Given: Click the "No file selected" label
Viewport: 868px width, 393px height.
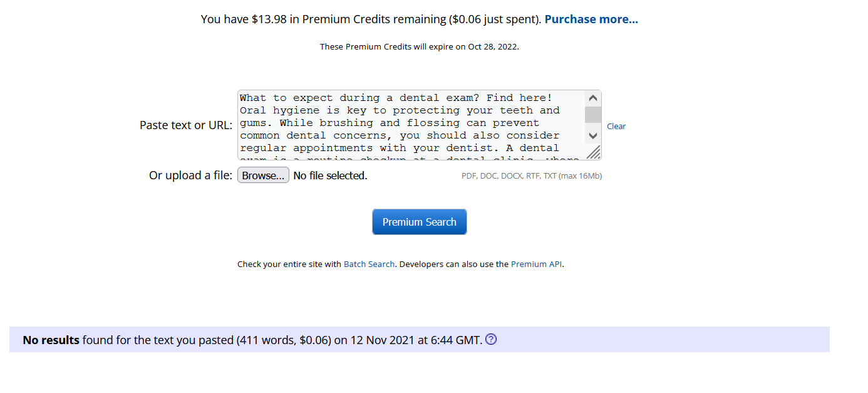Looking at the screenshot, I should click(330, 176).
